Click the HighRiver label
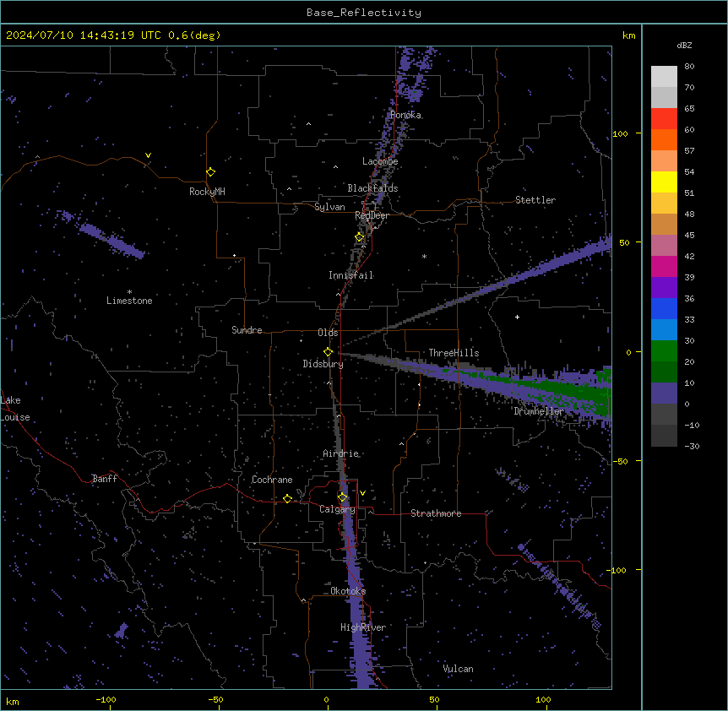Image resolution: width=728 pixels, height=711 pixels. [x=363, y=627]
